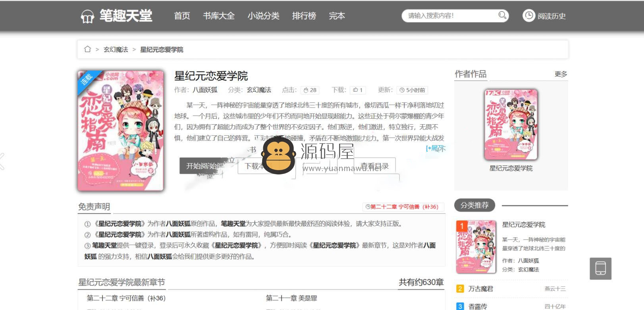
Task: Click 玄幻魔法 in breadcrumb
Action: coord(116,50)
